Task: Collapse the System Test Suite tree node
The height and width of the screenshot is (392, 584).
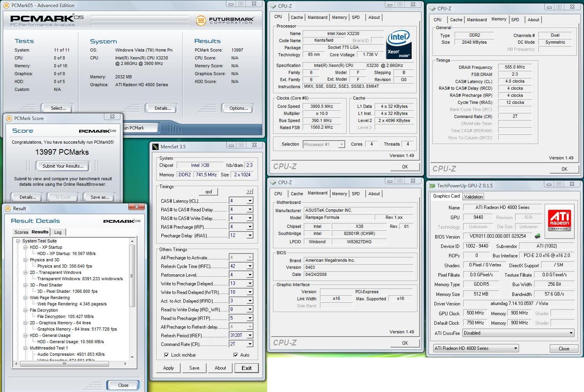Action: click(18, 241)
